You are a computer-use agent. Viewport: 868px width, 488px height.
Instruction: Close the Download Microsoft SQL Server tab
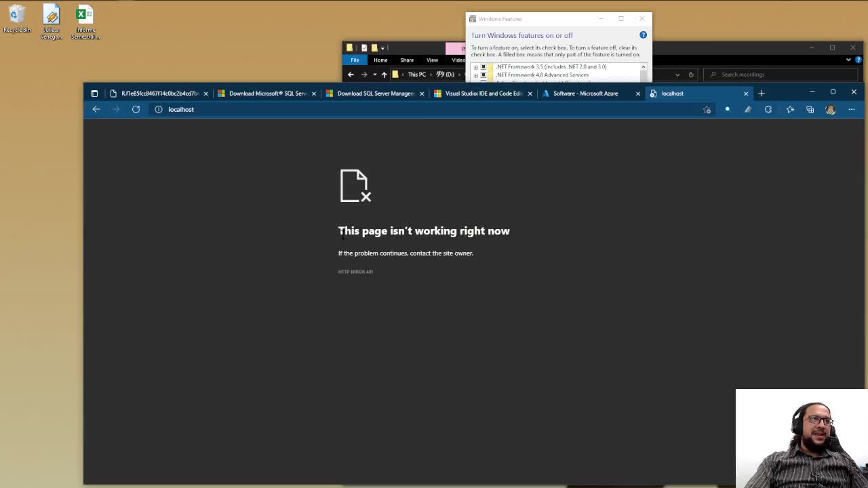point(313,94)
